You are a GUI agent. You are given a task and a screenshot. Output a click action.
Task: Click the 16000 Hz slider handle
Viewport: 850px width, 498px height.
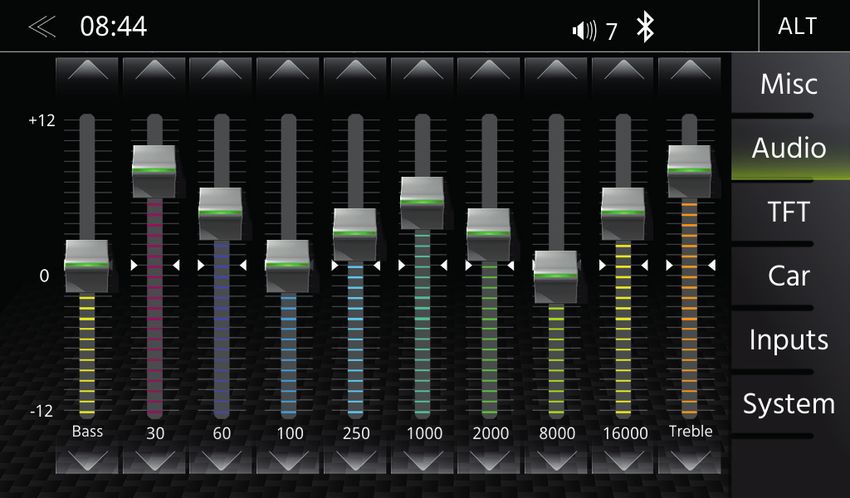point(623,214)
